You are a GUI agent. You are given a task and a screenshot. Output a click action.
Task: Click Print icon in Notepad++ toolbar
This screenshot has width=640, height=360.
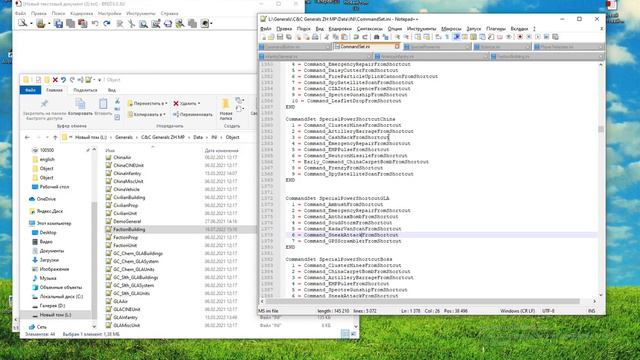point(315,37)
